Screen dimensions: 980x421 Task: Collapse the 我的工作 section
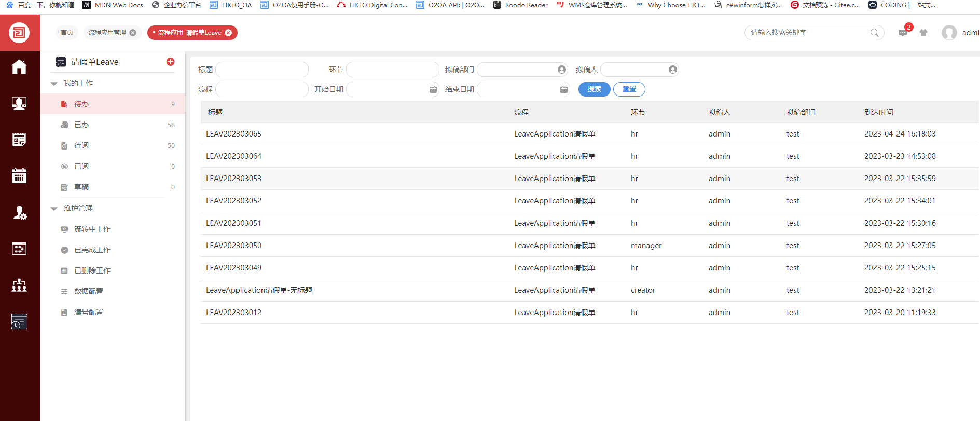pyautogui.click(x=54, y=84)
